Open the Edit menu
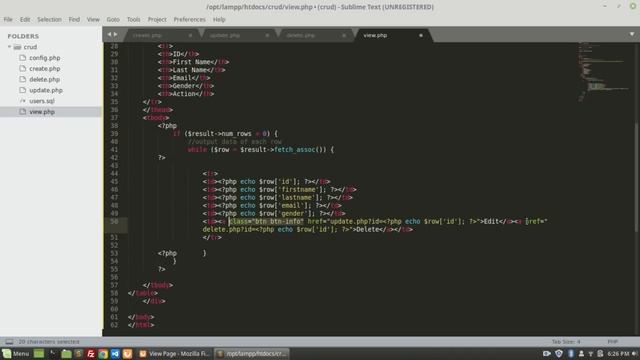 (x=25, y=19)
